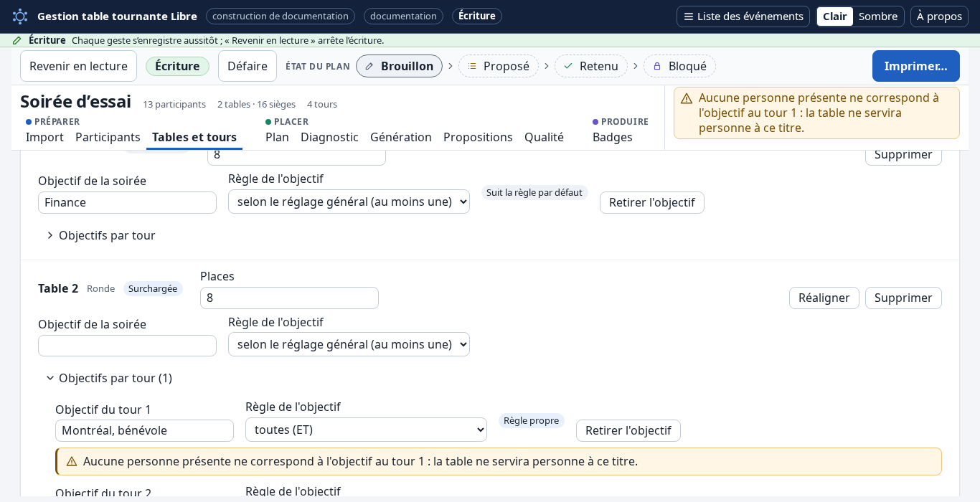Click Table 2 'Objectif de la soirée' field

(127, 346)
